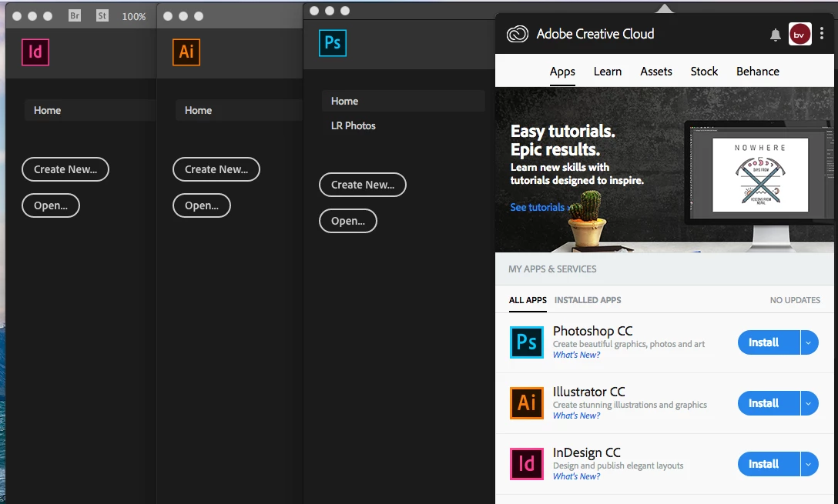Screen dimensions: 838x504
Task: Open notifications bell in Creative Cloud
Action: click(x=775, y=35)
